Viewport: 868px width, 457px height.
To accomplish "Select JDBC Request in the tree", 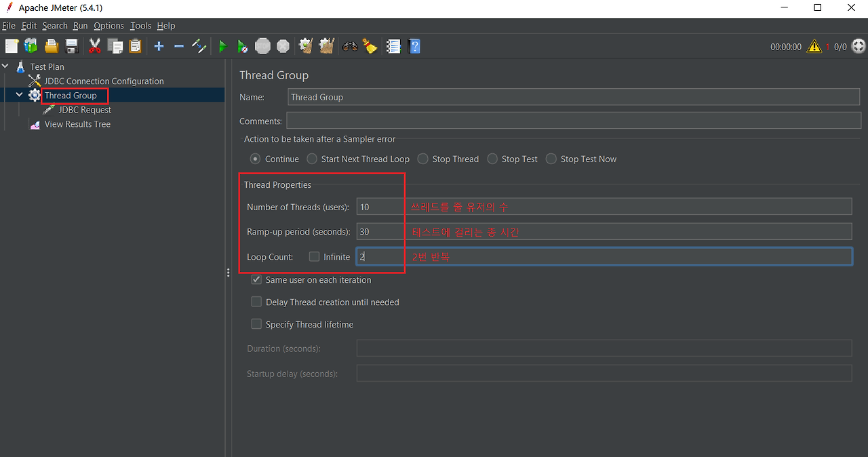I will [85, 110].
